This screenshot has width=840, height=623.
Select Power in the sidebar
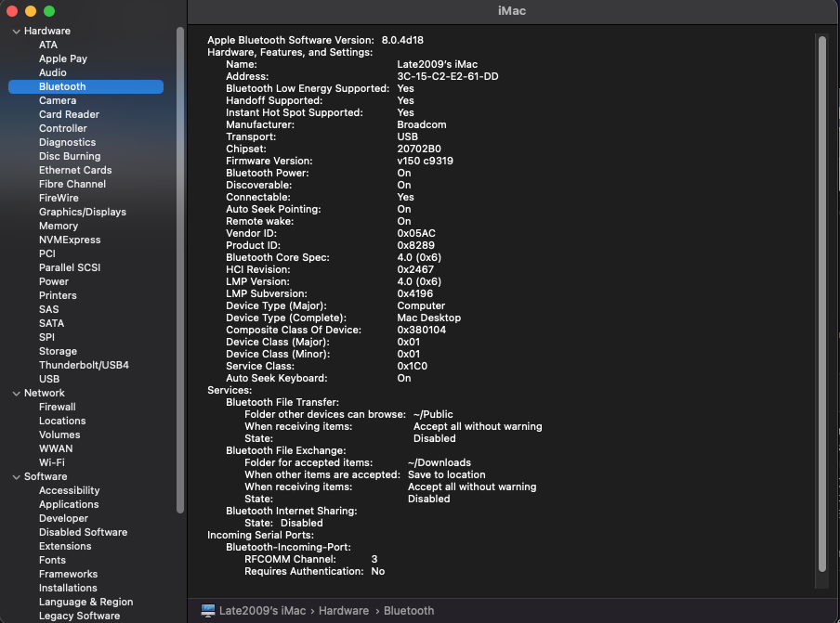[x=54, y=281]
